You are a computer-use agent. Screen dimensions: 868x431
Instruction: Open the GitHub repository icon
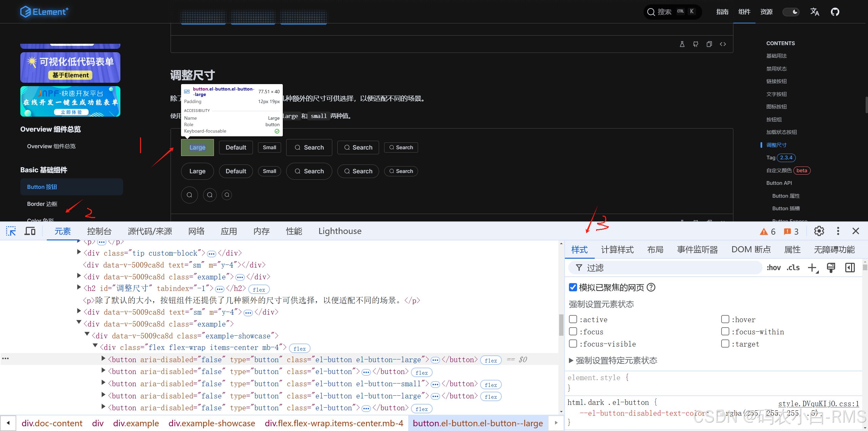pyautogui.click(x=835, y=12)
